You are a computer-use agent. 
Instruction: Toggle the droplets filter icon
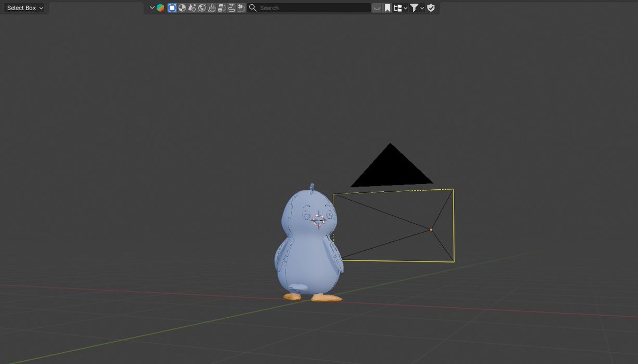coord(192,8)
